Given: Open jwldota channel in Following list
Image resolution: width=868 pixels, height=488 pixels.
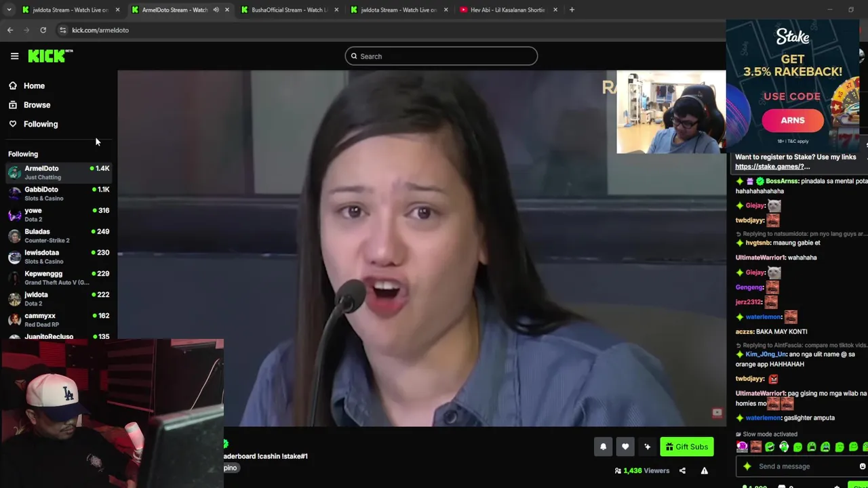Looking at the screenshot, I should (58, 298).
